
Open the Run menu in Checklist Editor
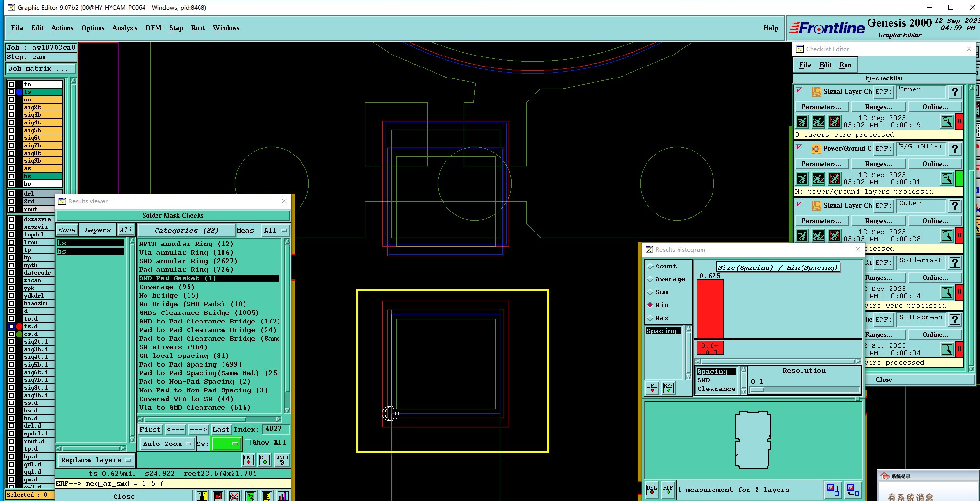pyautogui.click(x=846, y=65)
